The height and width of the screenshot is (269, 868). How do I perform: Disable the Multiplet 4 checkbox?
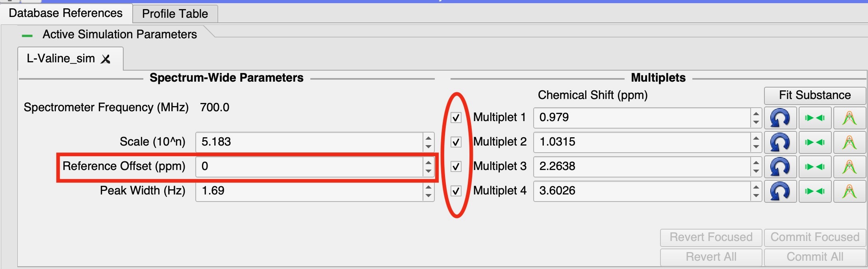coord(456,191)
